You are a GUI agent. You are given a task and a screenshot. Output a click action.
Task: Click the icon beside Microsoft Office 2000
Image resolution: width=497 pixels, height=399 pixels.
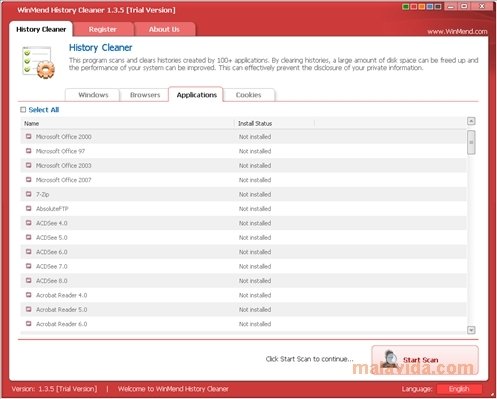(29, 136)
